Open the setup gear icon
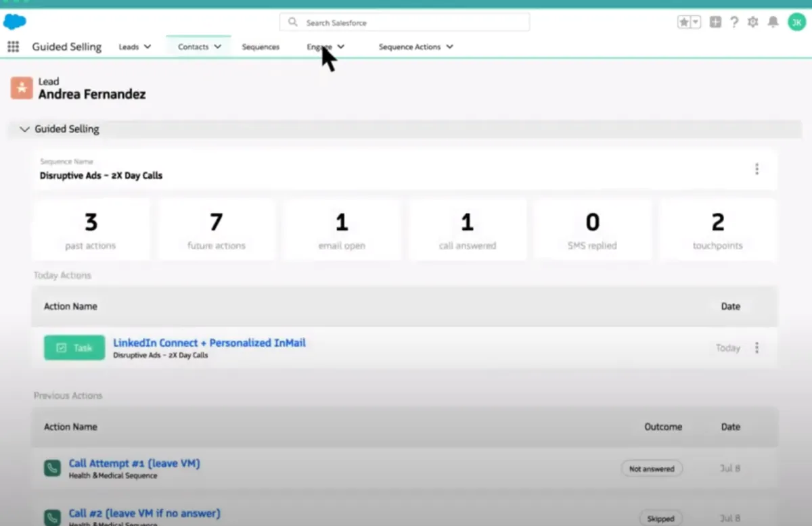This screenshot has width=812, height=526. 753,22
